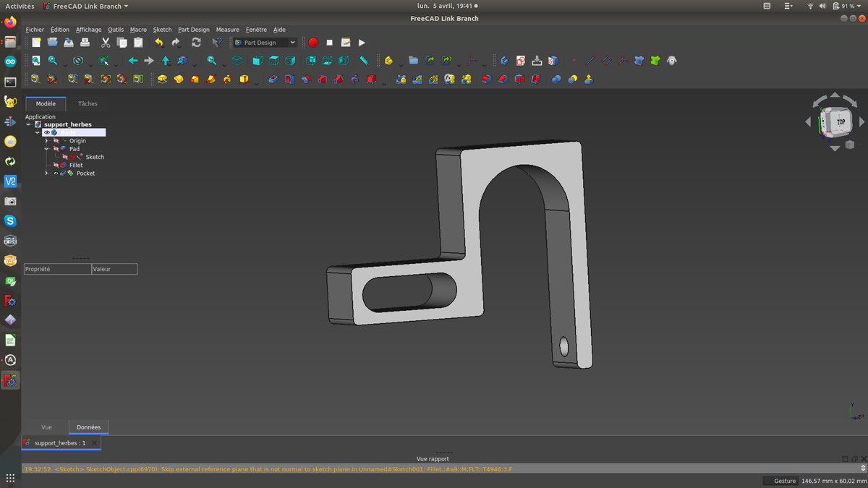Expand the Pocket tree node

(46, 174)
